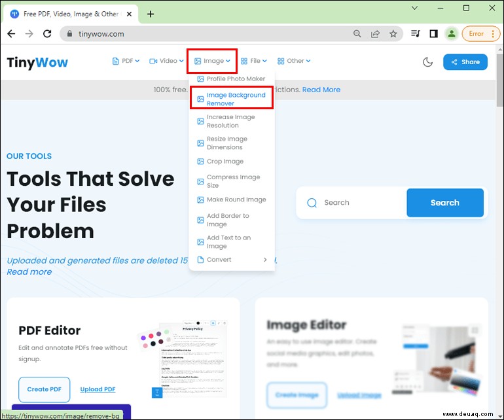
Task: Open the Upload Image link
Action: 359,395
